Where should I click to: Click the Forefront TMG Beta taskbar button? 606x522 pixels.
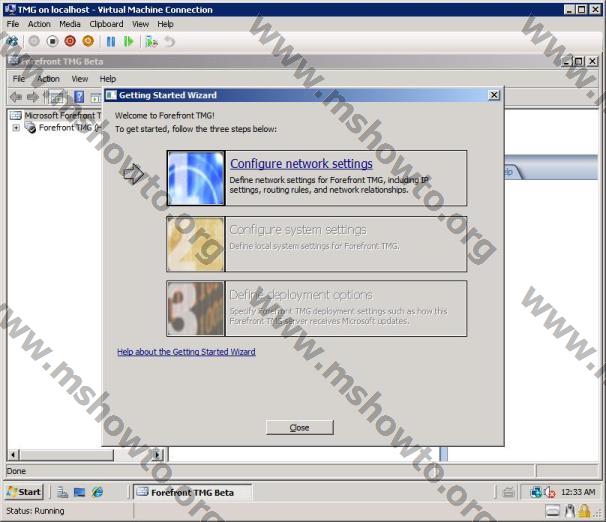pyautogui.click(x=192, y=492)
